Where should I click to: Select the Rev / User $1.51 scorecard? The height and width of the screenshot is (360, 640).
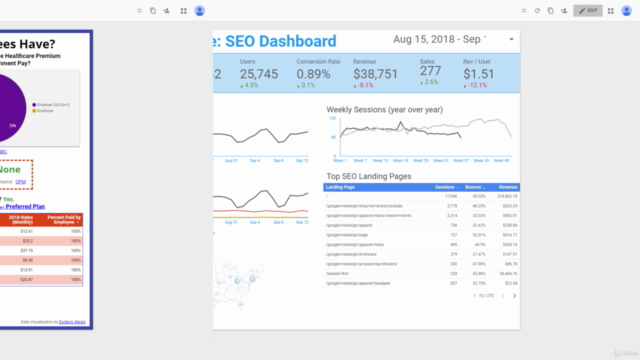pos(478,73)
